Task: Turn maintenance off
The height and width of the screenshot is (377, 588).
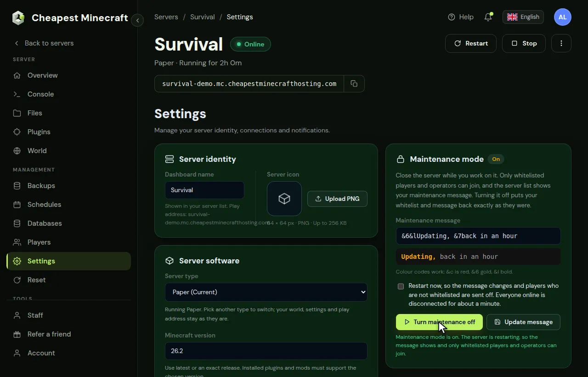Action: click(439, 322)
